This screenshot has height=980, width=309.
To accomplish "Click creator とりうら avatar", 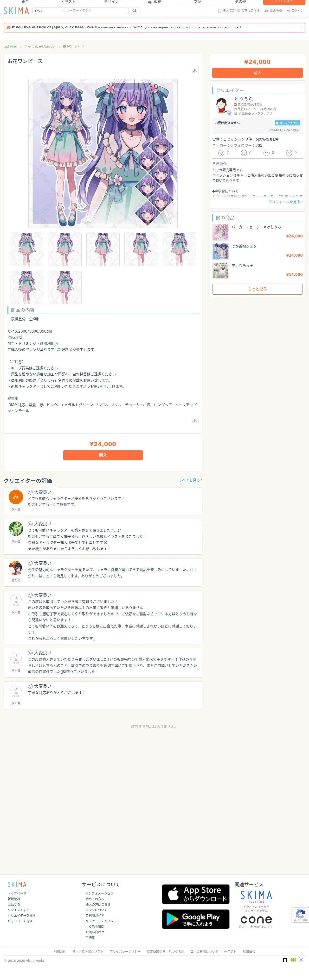I will (x=222, y=106).
